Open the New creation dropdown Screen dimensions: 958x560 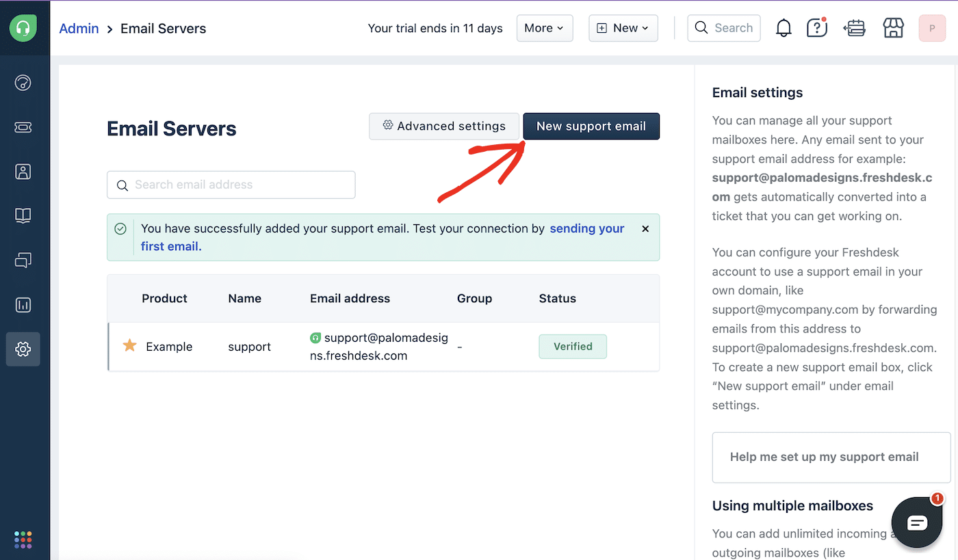(x=623, y=28)
